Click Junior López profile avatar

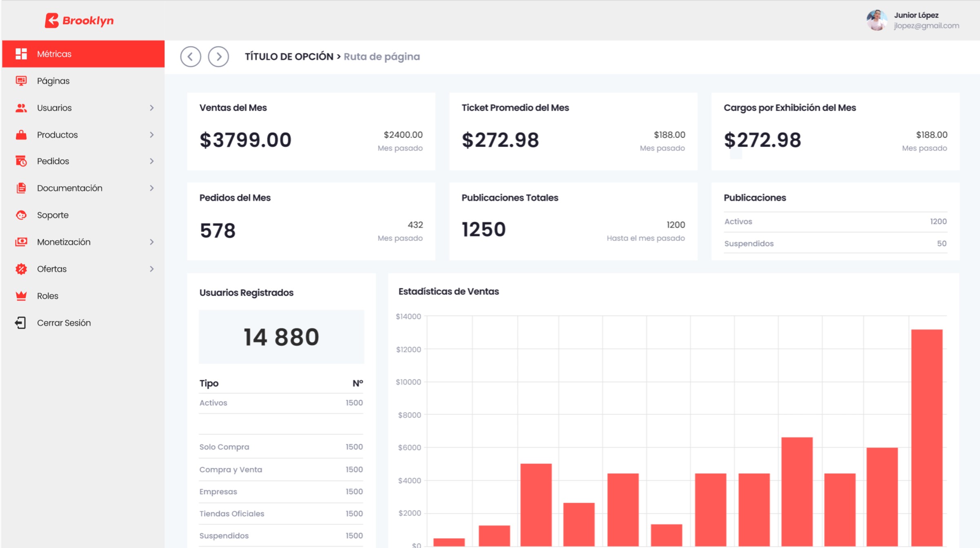(876, 20)
